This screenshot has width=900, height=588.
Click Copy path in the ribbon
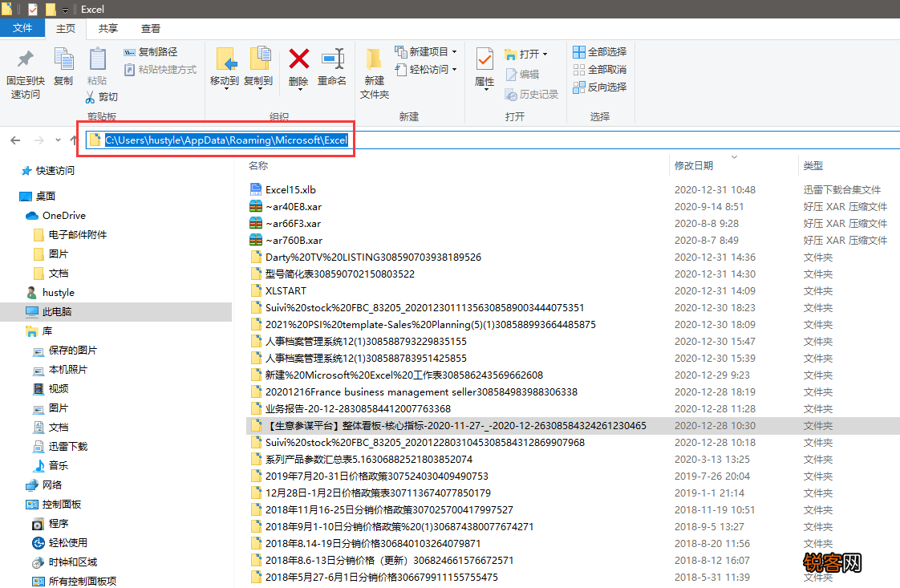pyautogui.click(x=151, y=51)
